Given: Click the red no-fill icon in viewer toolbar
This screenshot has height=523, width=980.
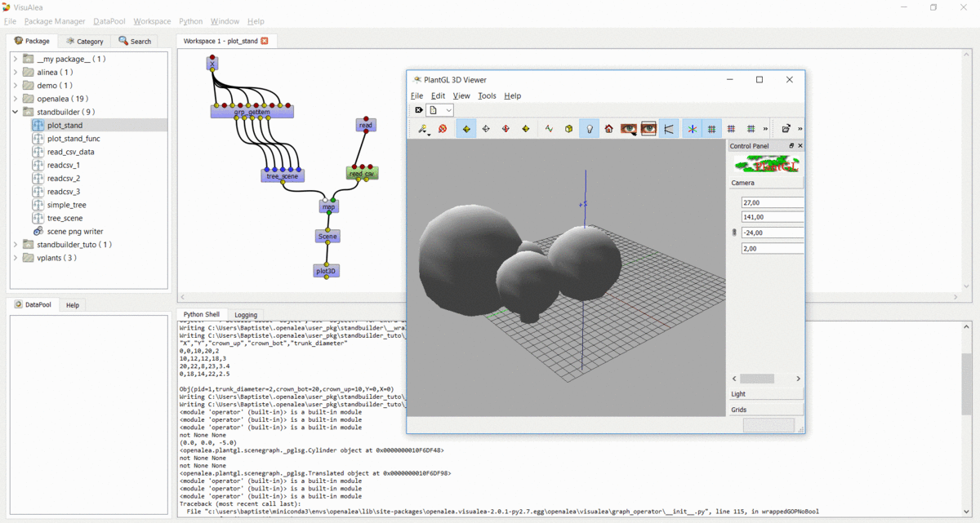Looking at the screenshot, I should 443,129.
